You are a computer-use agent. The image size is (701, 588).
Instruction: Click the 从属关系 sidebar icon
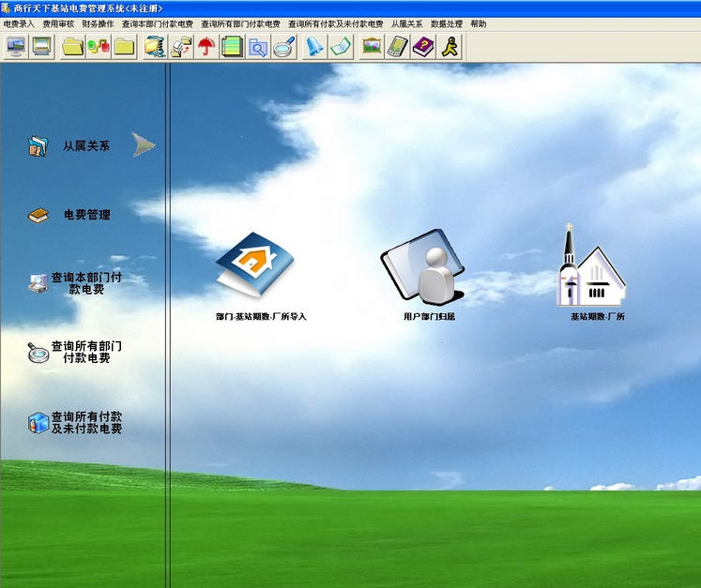[x=38, y=146]
